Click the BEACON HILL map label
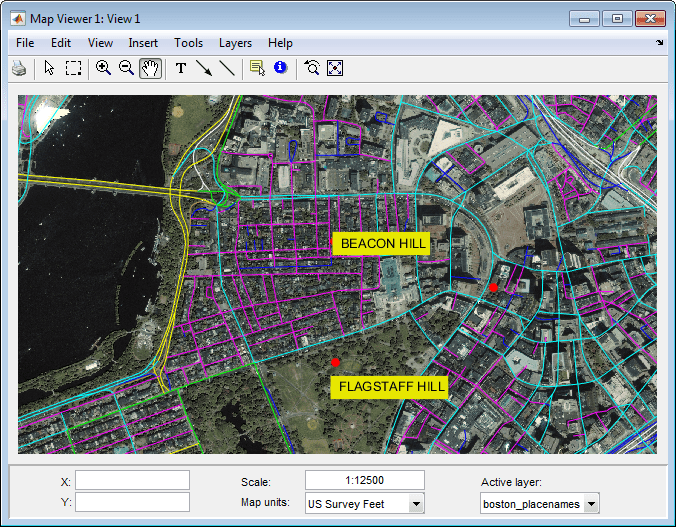Image resolution: width=676 pixels, height=527 pixels. click(383, 244)
